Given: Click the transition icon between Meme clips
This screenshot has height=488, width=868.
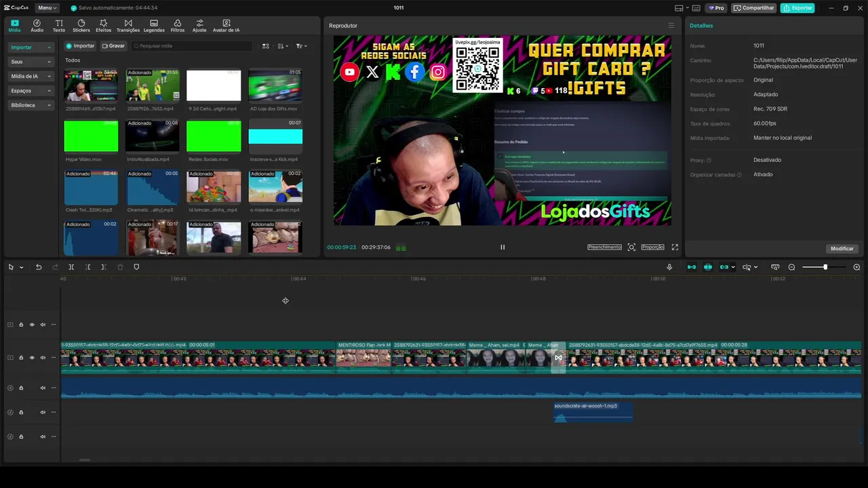Looking at the screenshot, I should [558, 358].
